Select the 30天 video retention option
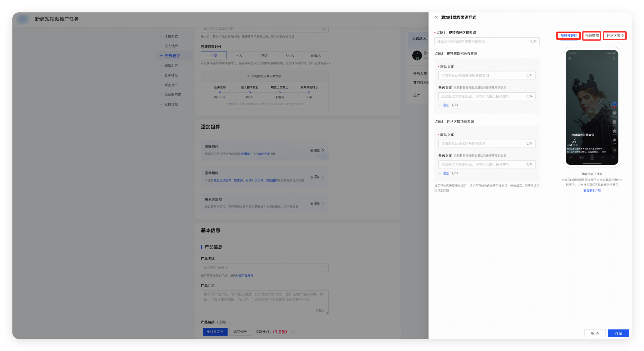 pos(265,55)
